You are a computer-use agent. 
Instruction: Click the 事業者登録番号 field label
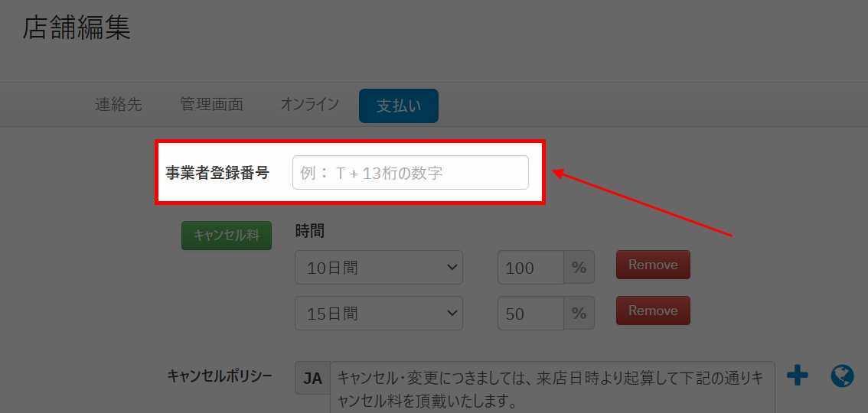(x=217, y=173)
